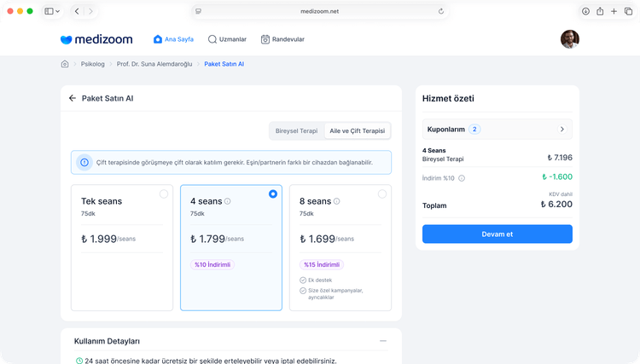Viewport: 640px width, 364px height.
Task: Click the medizoom logo
Action: (98, 39)
